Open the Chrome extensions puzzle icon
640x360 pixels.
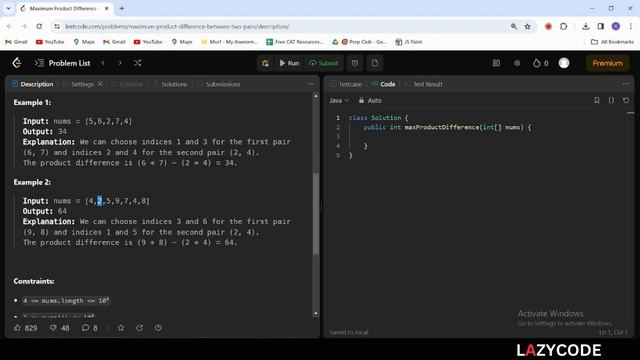[564, 27]
